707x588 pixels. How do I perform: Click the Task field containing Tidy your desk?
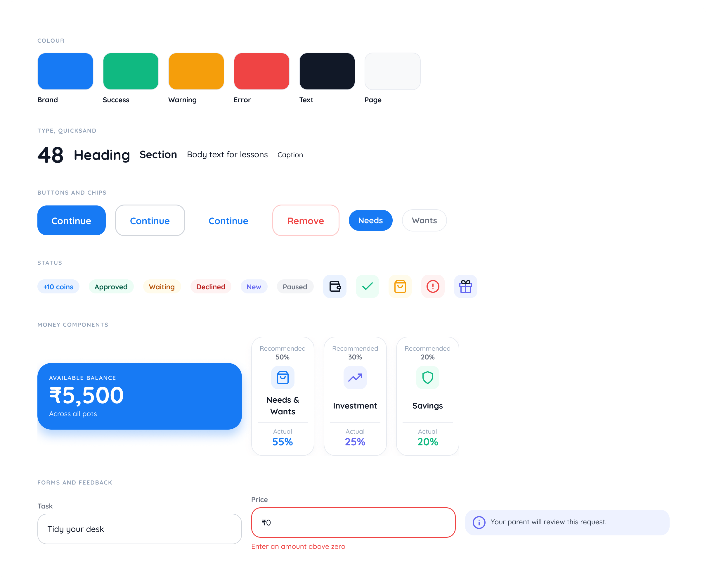pyautogui.click(x=139, y=529)
